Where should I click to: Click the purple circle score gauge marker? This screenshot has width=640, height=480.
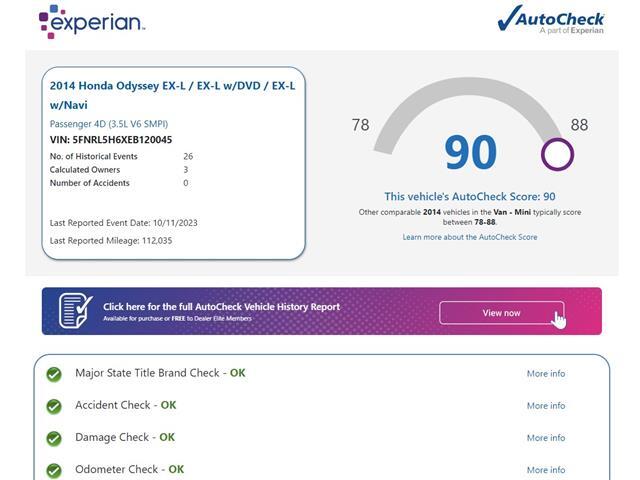click(x=557, y=154)
